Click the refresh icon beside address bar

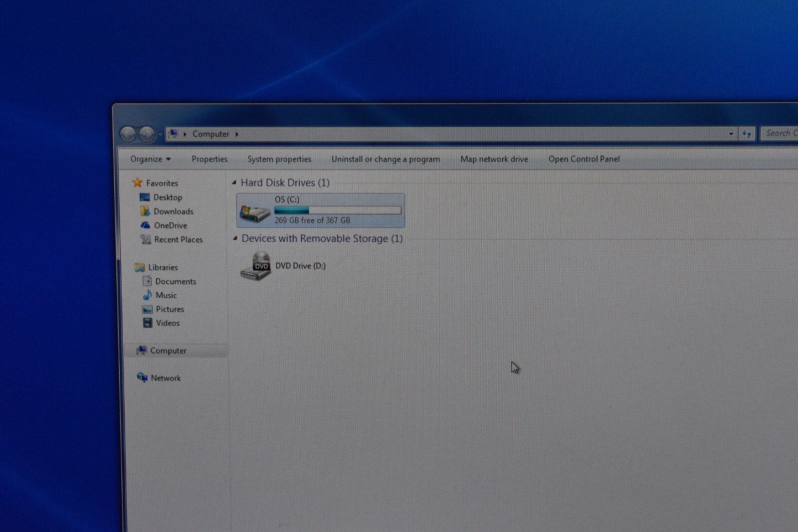(x=747, y=134)
